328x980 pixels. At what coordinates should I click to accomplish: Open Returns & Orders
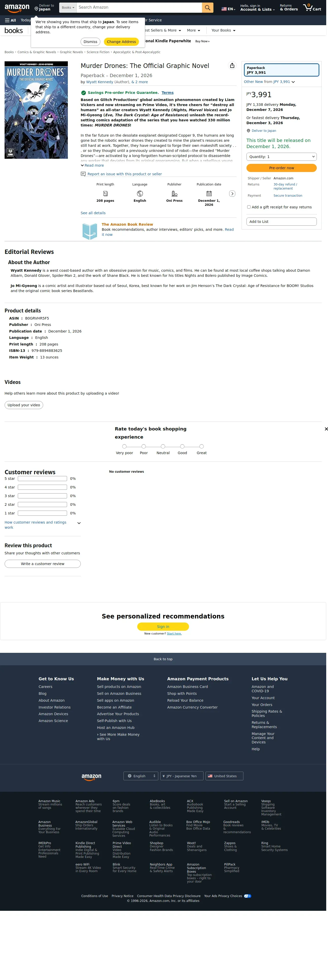coord(289,8)
